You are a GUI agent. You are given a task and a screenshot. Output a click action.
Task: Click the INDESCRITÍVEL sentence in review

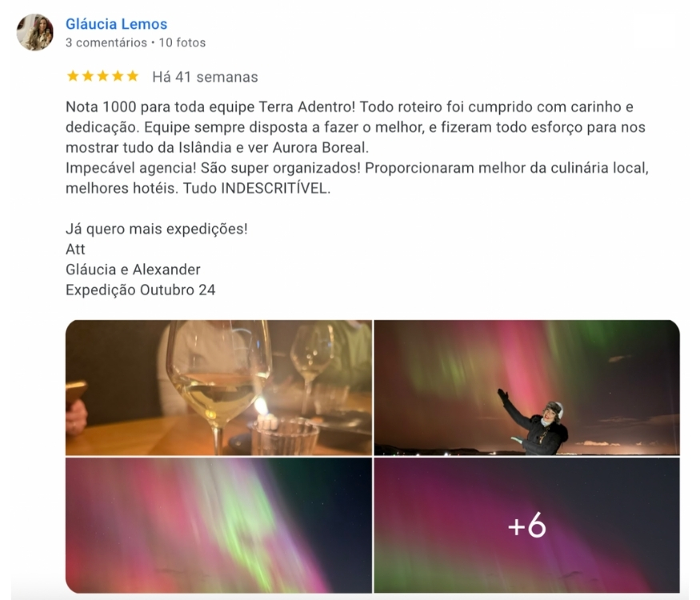coord(257,188)
